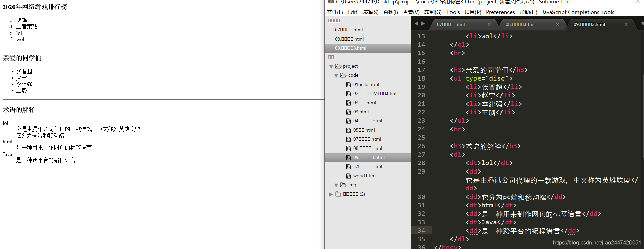Click 亲爱的同学们 heading in browser page
This screenshot has height=249, width=644.
(x=22, y=58)
